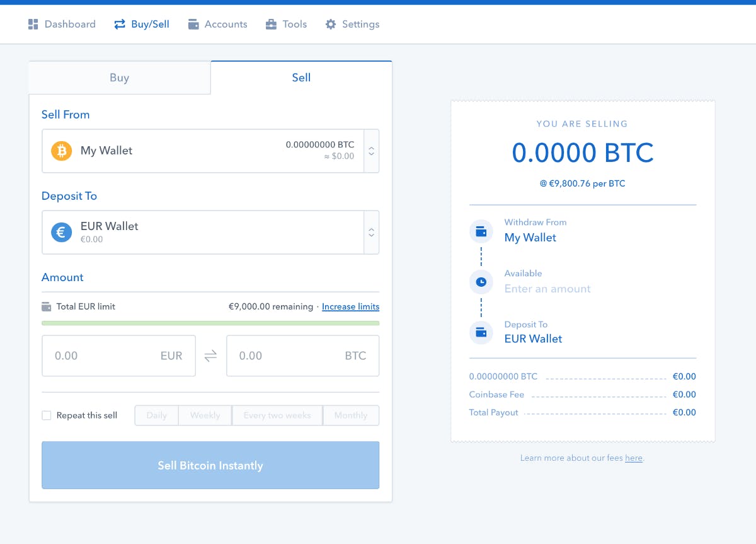Switch to the Buy tab

coord(119,77)
